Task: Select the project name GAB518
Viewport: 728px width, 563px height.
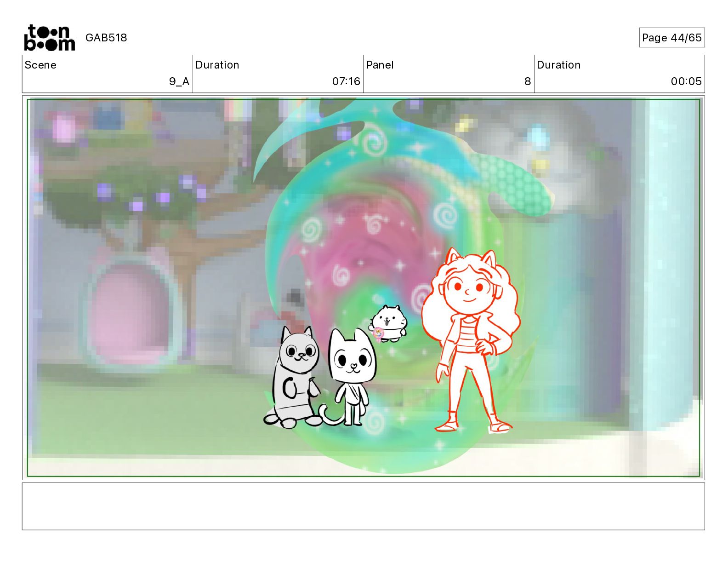Action: coord(106,38)
